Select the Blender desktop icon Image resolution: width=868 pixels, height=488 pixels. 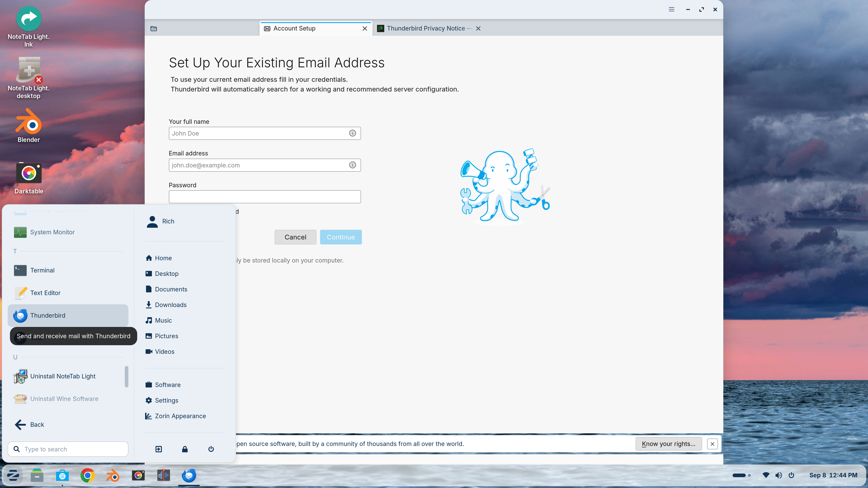(x=29, y=126)
